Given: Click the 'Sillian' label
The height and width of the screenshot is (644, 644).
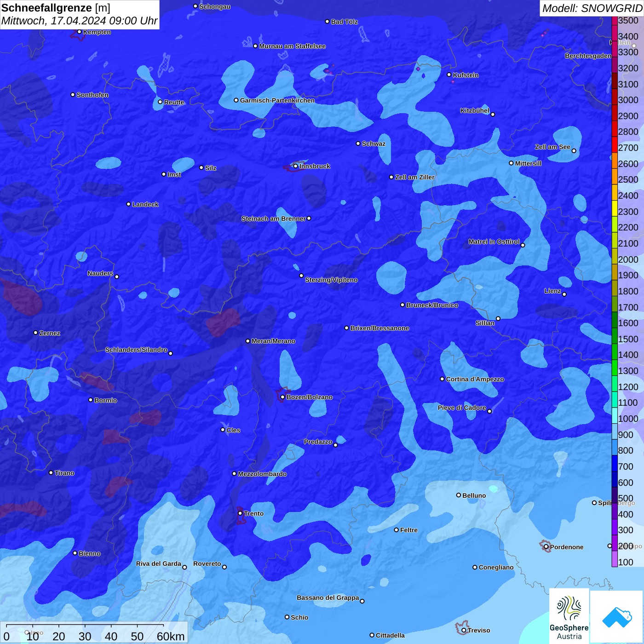Looking at the screenshot, I should pyautogui.click(x=485, y=323).
